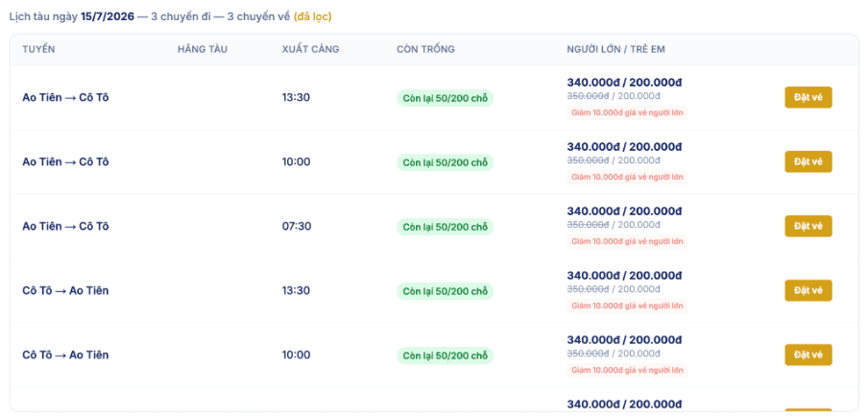
Task: Click the (đã lọc) filtered indicator
Action: (x=312, y=16)
